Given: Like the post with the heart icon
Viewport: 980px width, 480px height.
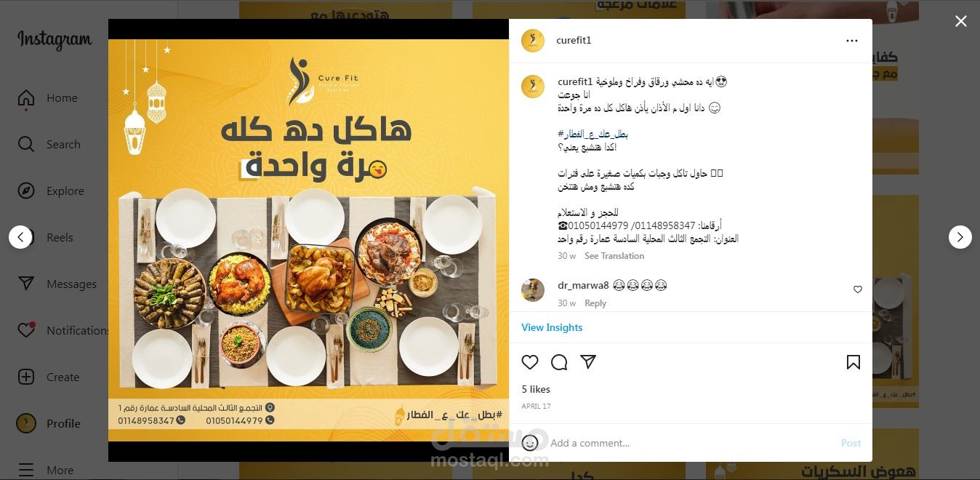Looking at the screenshot, I should [x=530, y=362].
